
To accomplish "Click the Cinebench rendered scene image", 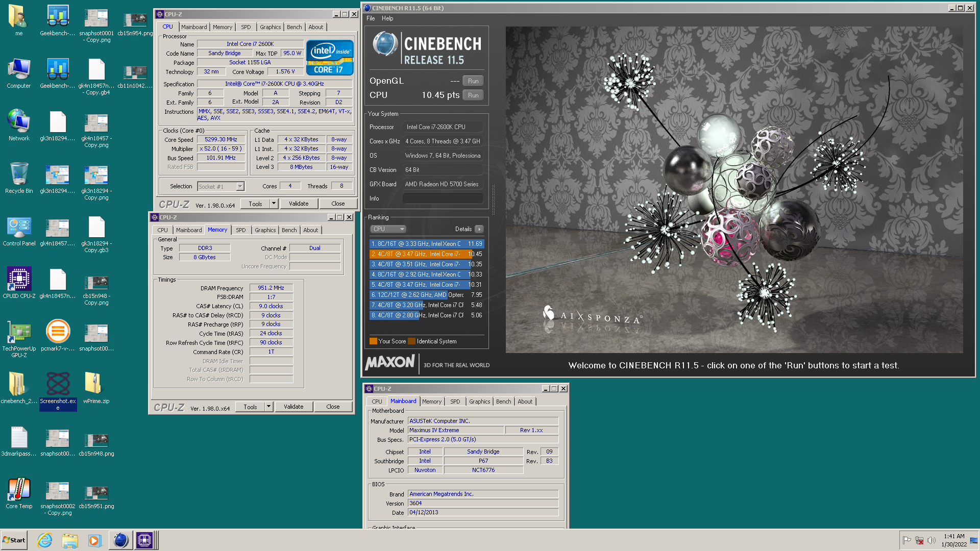I will coord(734,189).
